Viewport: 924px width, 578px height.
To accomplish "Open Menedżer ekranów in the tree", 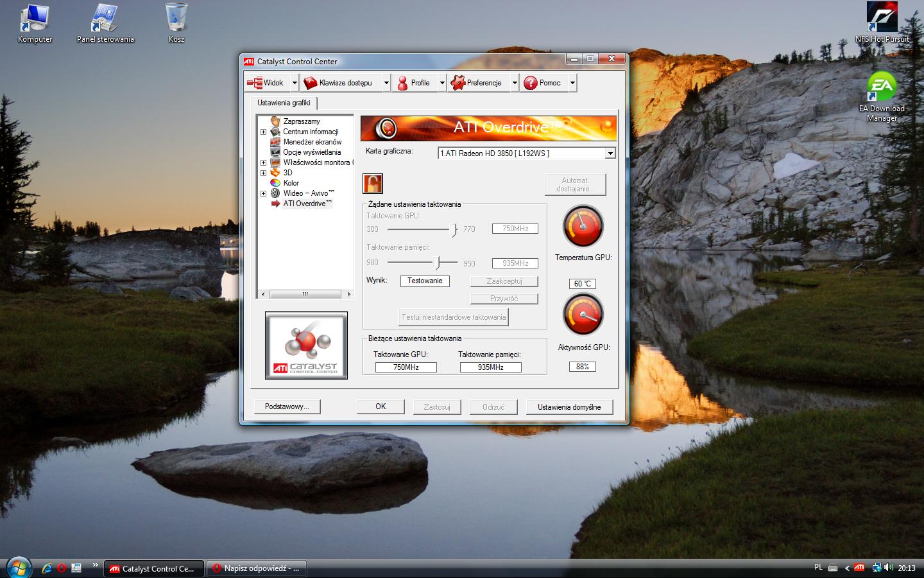I will coord(312,142).
